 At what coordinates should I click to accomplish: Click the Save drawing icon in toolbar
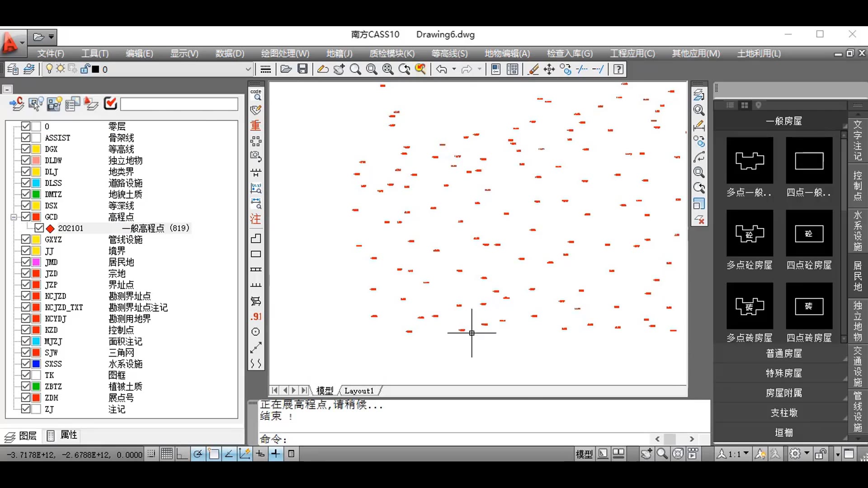[302, 69]
